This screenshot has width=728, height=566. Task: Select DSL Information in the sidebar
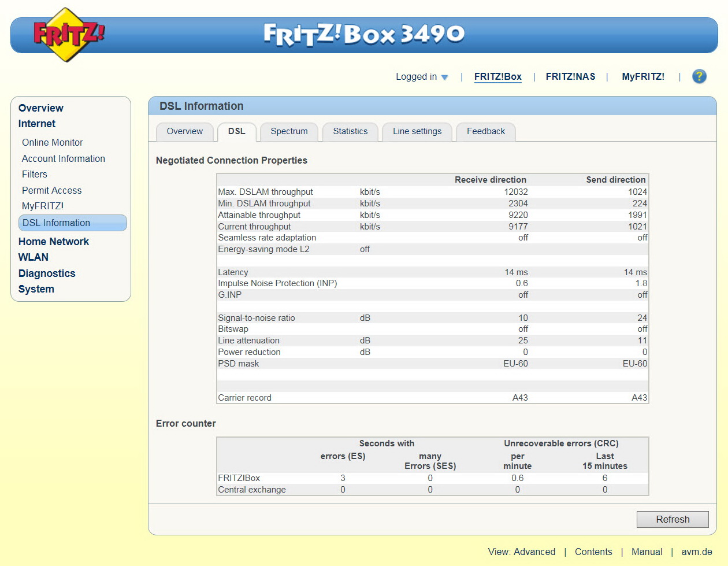[x=73, y=223]
